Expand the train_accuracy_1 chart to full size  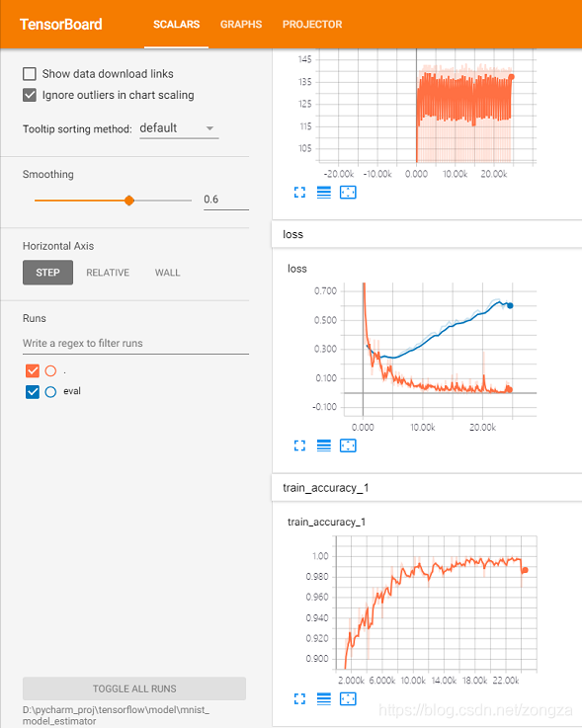tap(299, 698)
